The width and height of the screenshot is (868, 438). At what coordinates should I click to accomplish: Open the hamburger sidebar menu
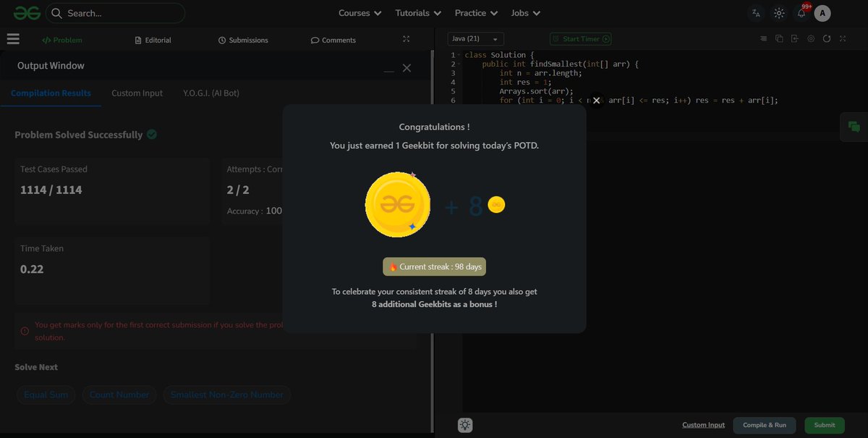pos(13,40)
